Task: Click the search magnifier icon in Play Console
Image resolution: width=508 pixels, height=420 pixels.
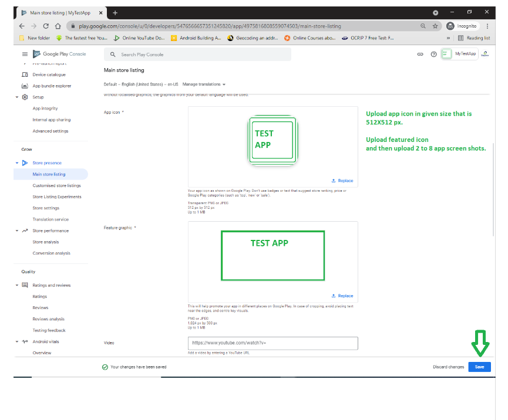Action: (113, 55)
